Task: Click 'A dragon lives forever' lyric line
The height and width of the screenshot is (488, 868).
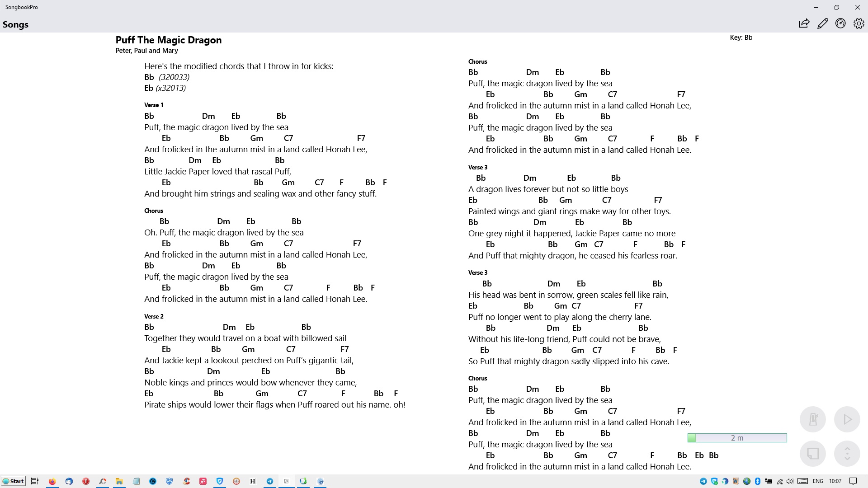Action: [x=548, y=189]
